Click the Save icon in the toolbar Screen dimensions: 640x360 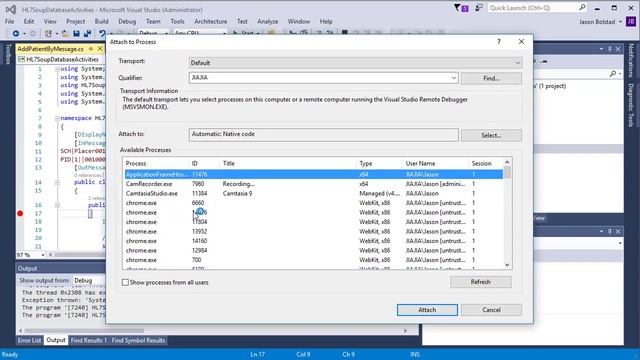[x=76, y=33]
